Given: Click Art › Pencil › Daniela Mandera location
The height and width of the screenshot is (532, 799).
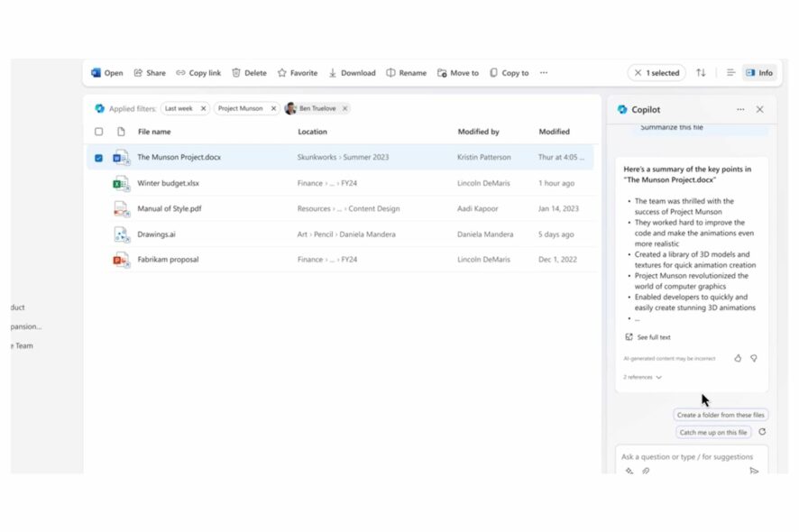Looking at the screenshot, I should coord(346,234).
